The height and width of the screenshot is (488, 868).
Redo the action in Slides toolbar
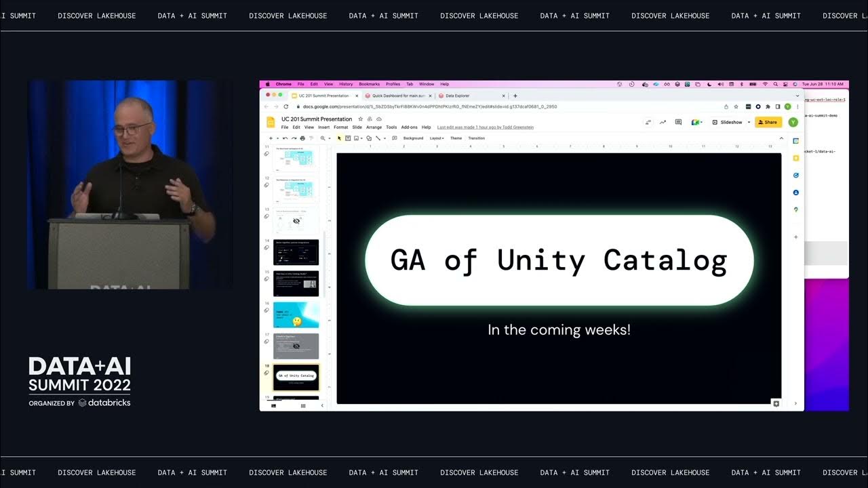pos(294,138)
